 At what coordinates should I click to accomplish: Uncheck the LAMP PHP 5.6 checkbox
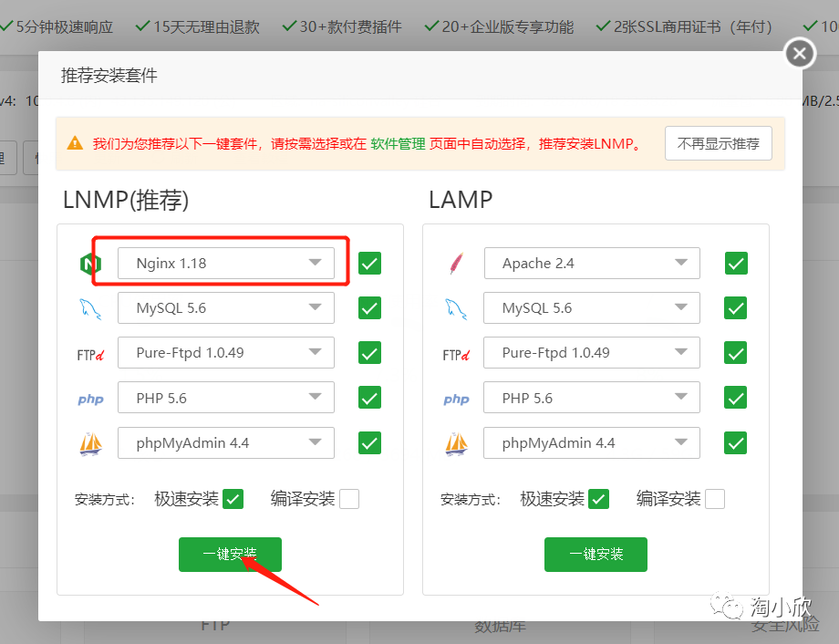coord(736,398)
